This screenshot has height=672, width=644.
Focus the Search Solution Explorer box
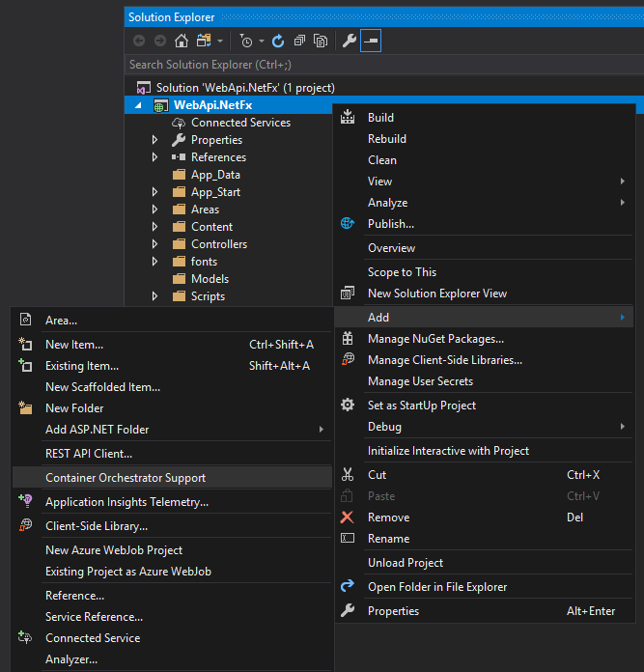pos(384,65)
